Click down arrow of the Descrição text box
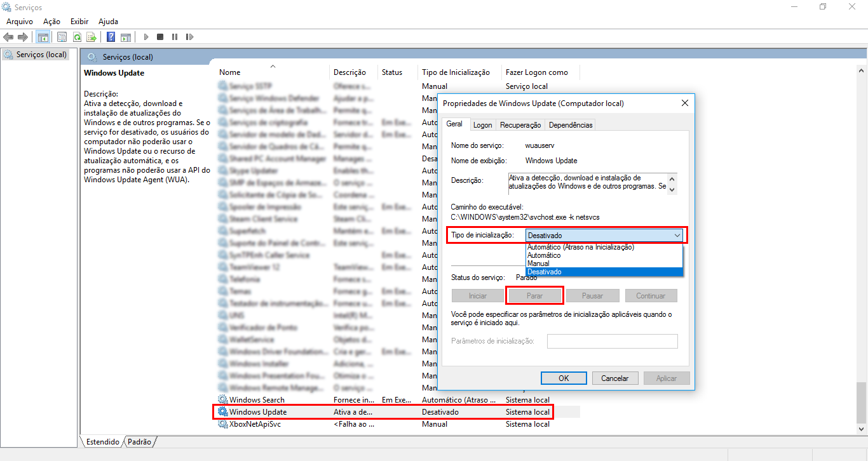 click(x=673, y=189)
